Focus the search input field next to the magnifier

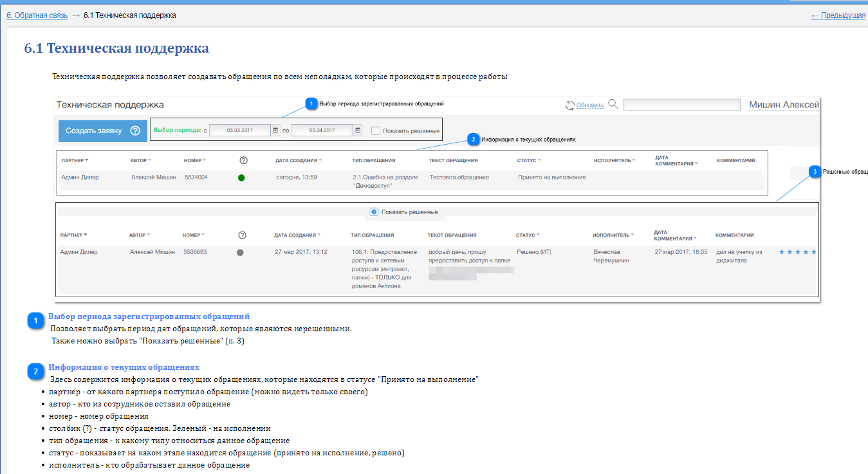[681, 105]
